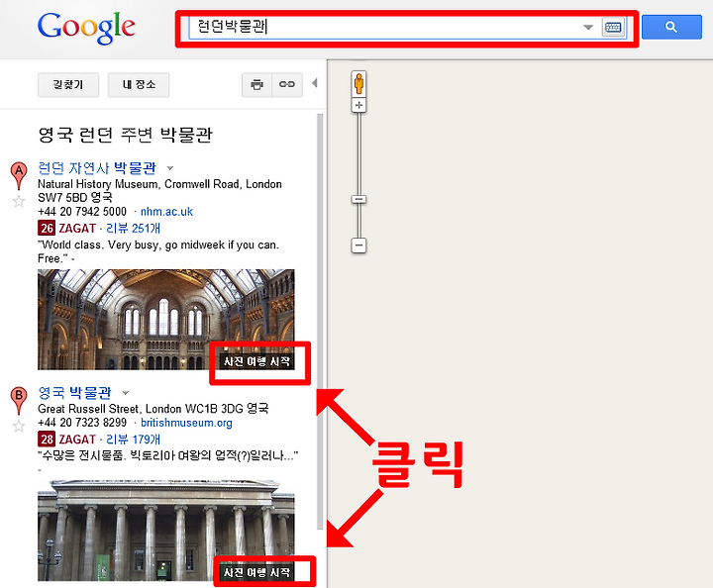Click the Zagat 28 score badge
The height and width of the screenshot is (588, 713).
coord(47,440)
